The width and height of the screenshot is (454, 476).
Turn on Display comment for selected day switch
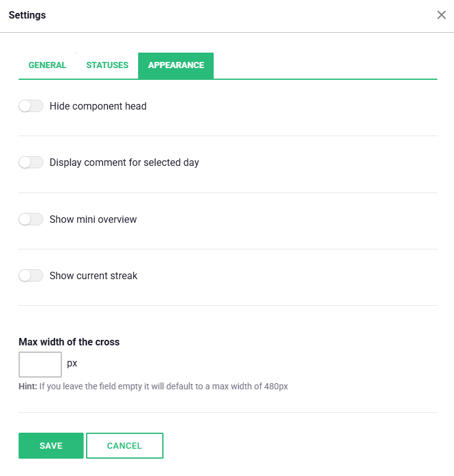point(31,163)
